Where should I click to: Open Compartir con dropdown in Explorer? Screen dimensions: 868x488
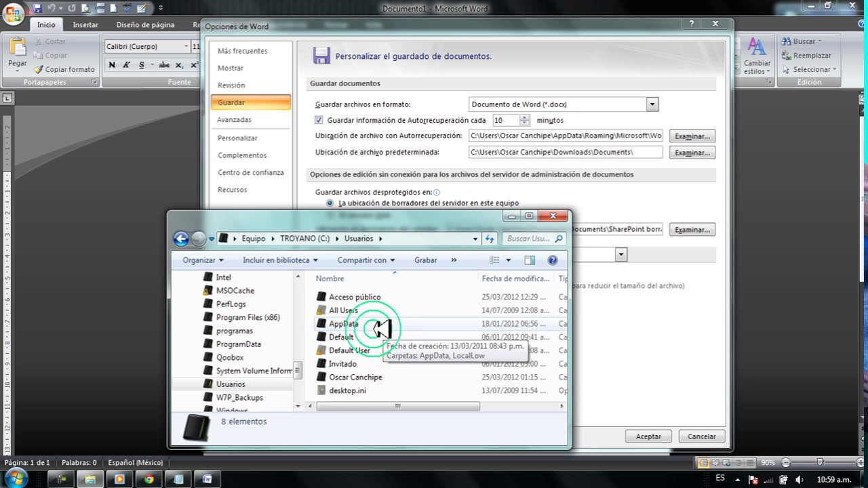(366, 260)
